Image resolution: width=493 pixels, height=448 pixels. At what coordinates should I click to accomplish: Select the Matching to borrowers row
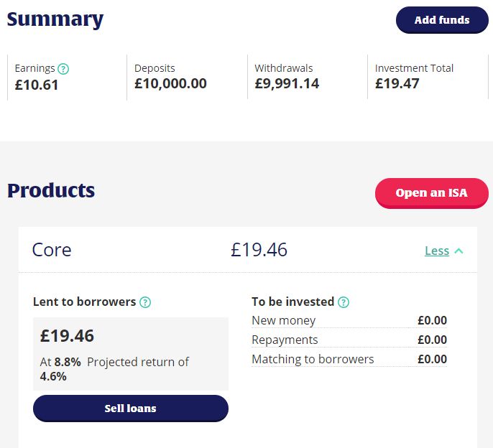(349, 360)
